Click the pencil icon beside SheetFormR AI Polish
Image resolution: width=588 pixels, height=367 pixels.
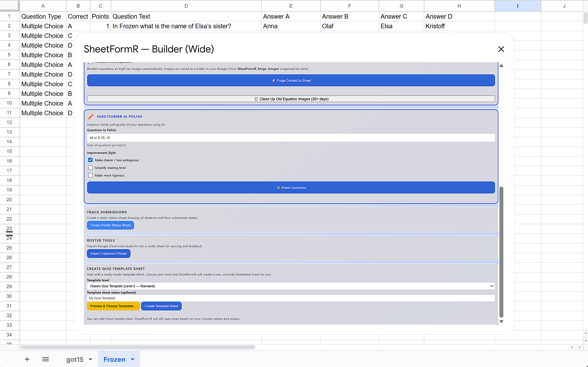[90, 117]
